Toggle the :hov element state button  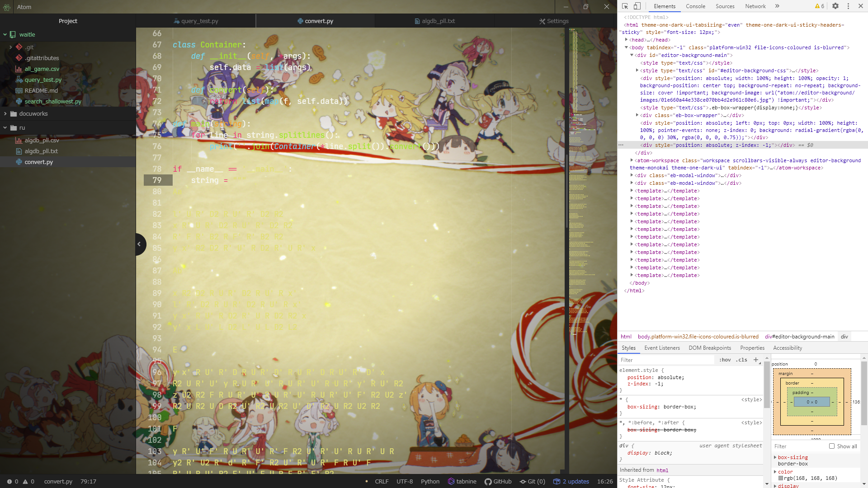click(725, 360)
